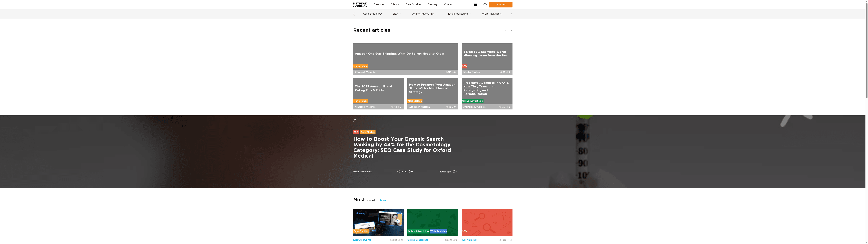Click the Let's talk button

click(x=500, y=5)
